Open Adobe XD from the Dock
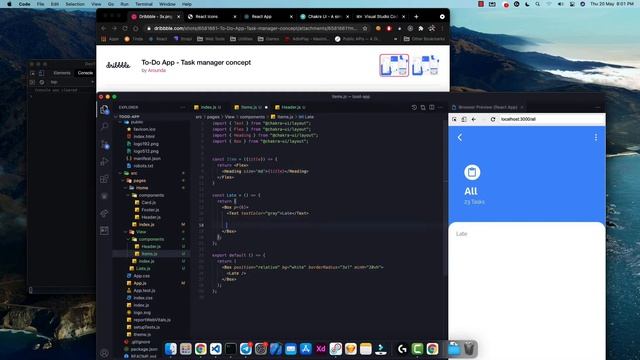This screenshot has width=640, height=360. click(321, 349)
